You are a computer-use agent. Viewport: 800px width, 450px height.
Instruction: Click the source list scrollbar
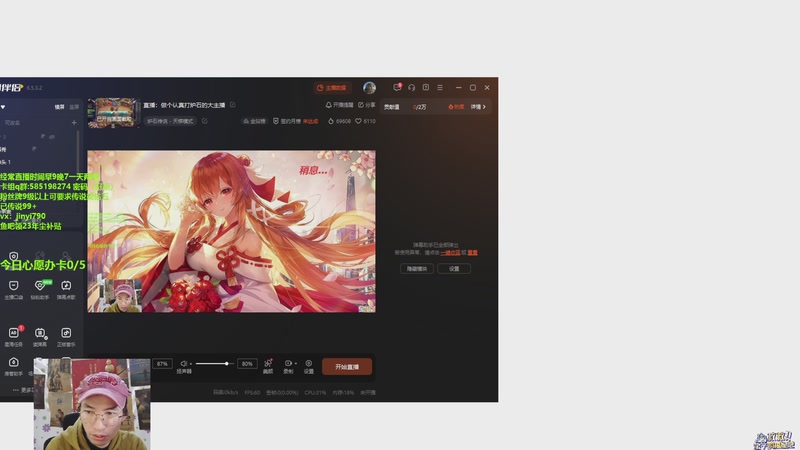(78, 153)
